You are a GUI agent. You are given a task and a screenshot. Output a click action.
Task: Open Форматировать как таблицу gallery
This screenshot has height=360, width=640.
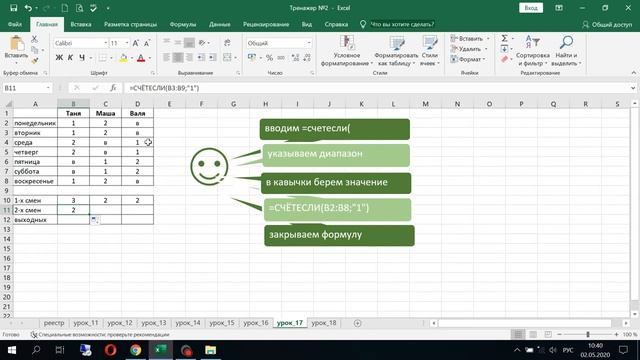click(x=396, y=51)
